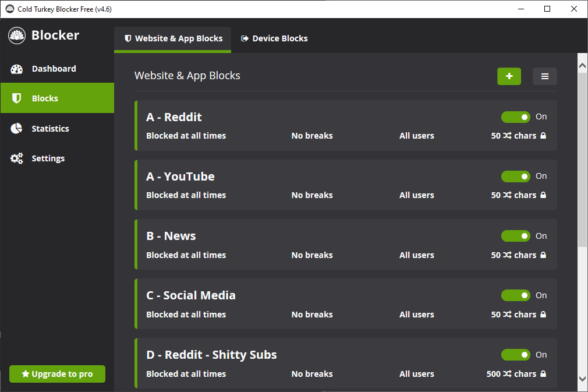Click '500 chars' under D - Reddit - Shitty Subs
The height and width of the screenshot is (392, 588).
(x=511, y=373)
